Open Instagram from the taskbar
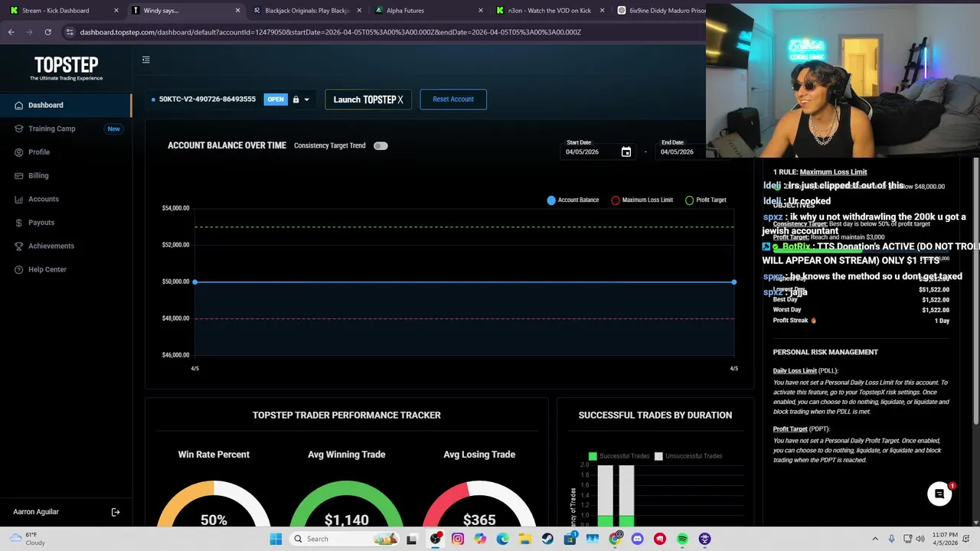This screenshot has width=980, height=551. [458, 539]
